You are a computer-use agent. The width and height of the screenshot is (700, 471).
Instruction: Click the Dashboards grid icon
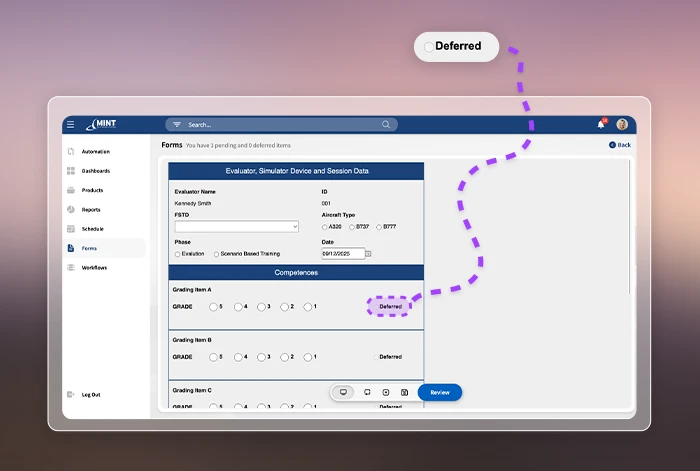pos(71,171)
